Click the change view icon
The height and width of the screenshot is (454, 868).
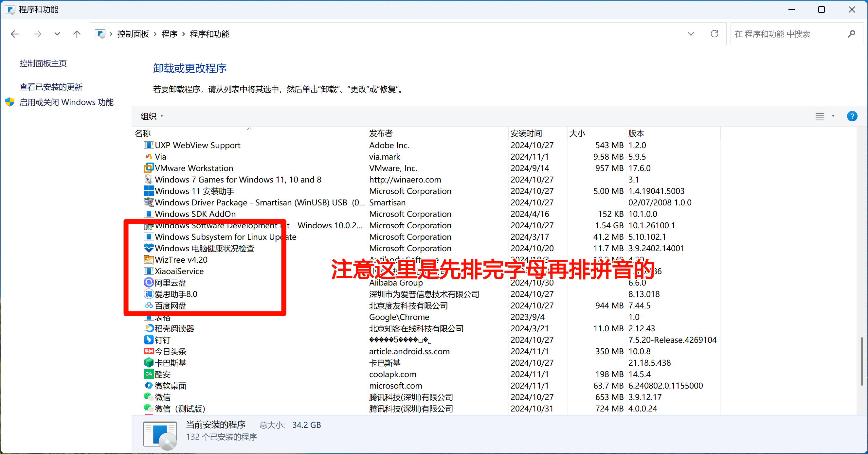(820, 116)
